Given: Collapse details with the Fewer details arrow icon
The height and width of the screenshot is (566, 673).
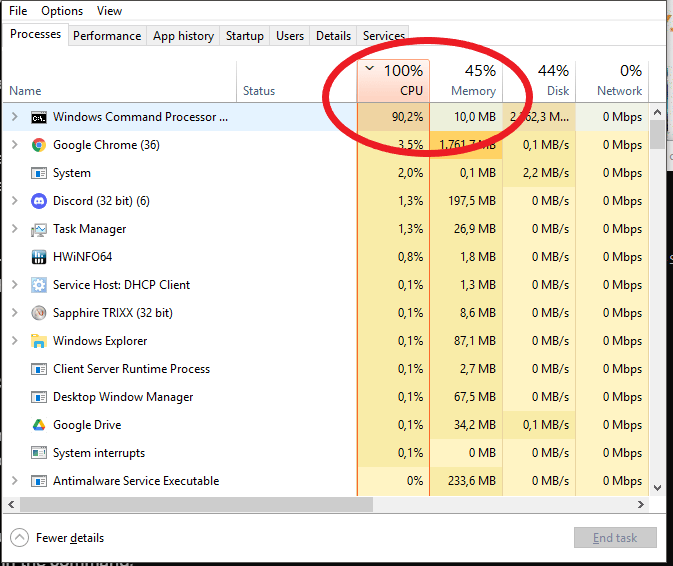Looking at the screenshot, I should pyautogui.click(x=19, y=538).
